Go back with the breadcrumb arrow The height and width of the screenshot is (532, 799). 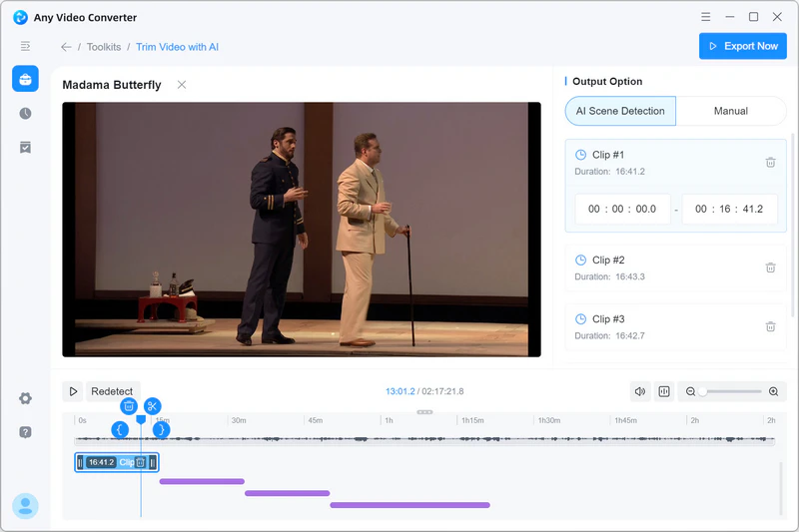click(x=66, y=47)
